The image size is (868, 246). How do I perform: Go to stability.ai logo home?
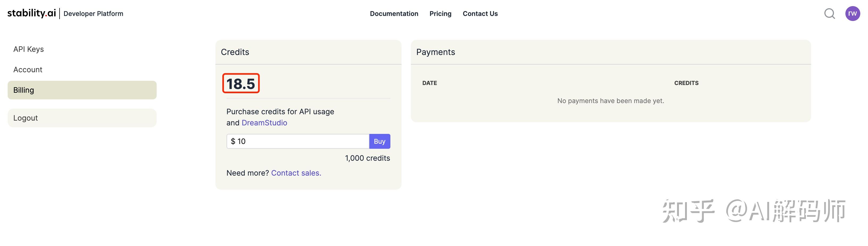tap(32, 13)
